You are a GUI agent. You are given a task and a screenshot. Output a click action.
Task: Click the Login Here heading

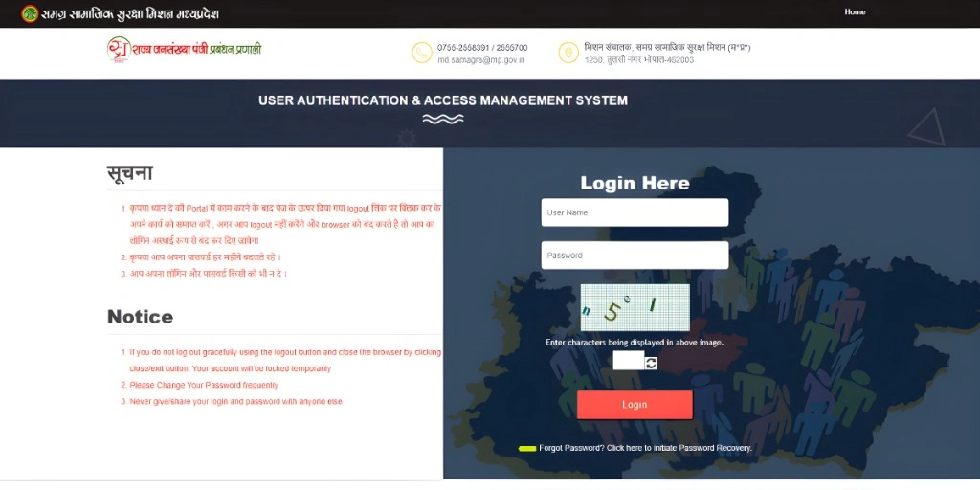coord(635,183)
